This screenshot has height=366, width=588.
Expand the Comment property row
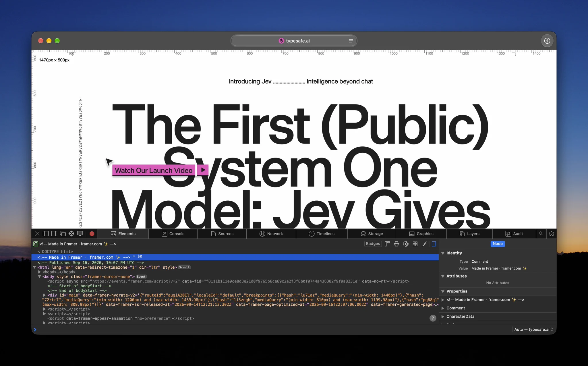443,308
